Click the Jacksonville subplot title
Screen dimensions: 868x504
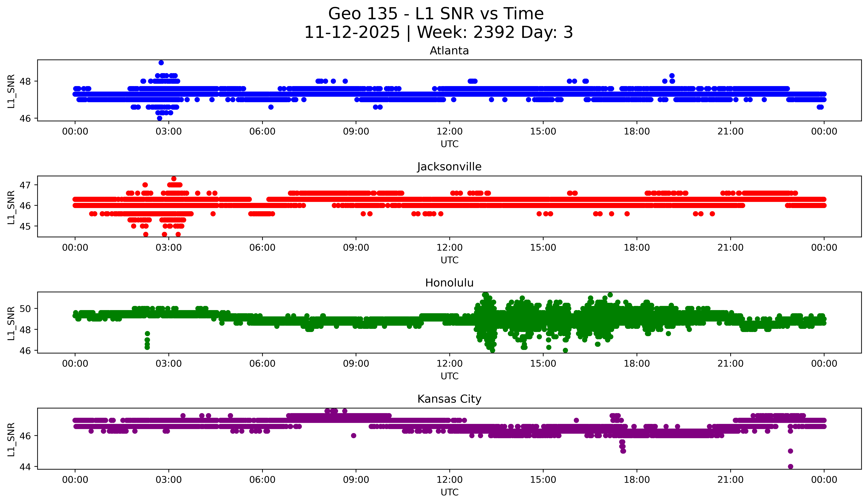tap(449, 167)
